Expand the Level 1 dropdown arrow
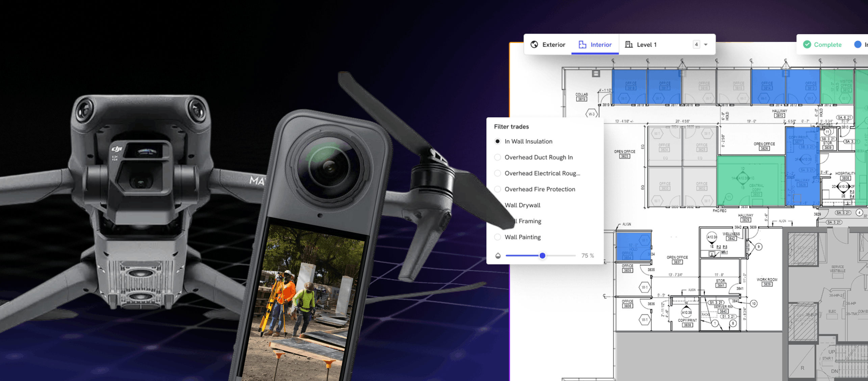868x381 pixels. (706, 45)
